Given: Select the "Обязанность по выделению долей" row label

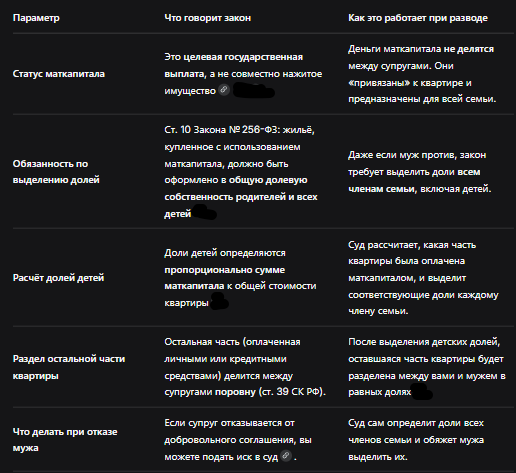Looking at the screenshot, I should pyautogui.click(x=56, y=172).
